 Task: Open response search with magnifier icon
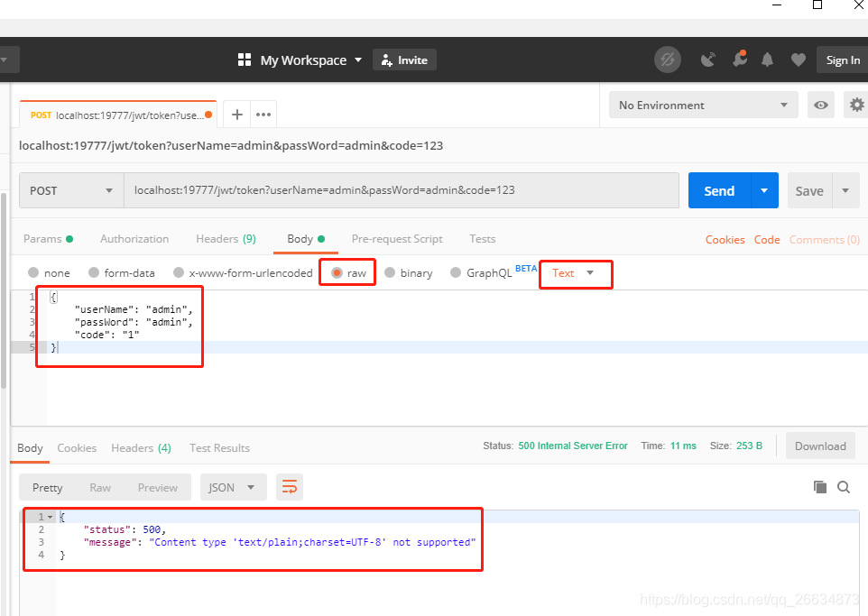(x=843, y=486)
